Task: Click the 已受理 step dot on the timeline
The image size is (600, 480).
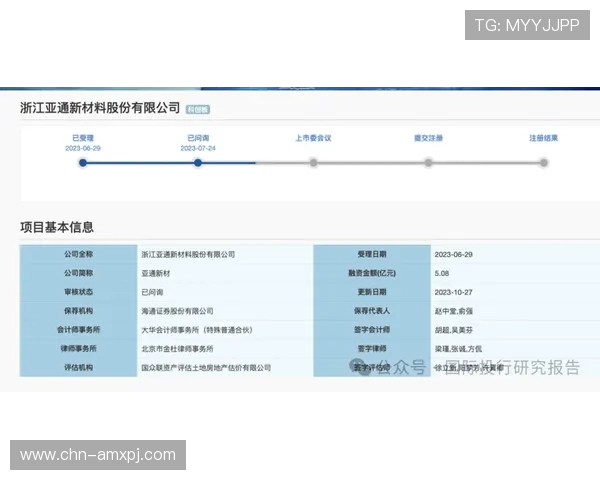Action: pos(83,163)
